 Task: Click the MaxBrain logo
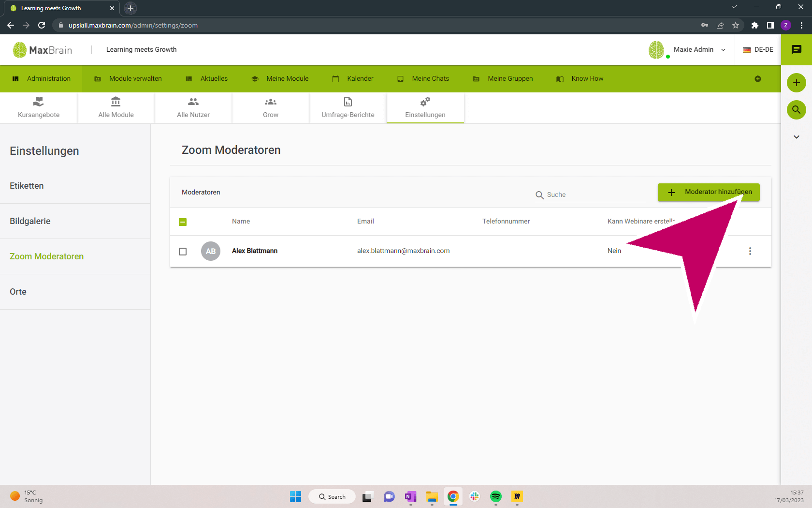(x=43, y=50)
